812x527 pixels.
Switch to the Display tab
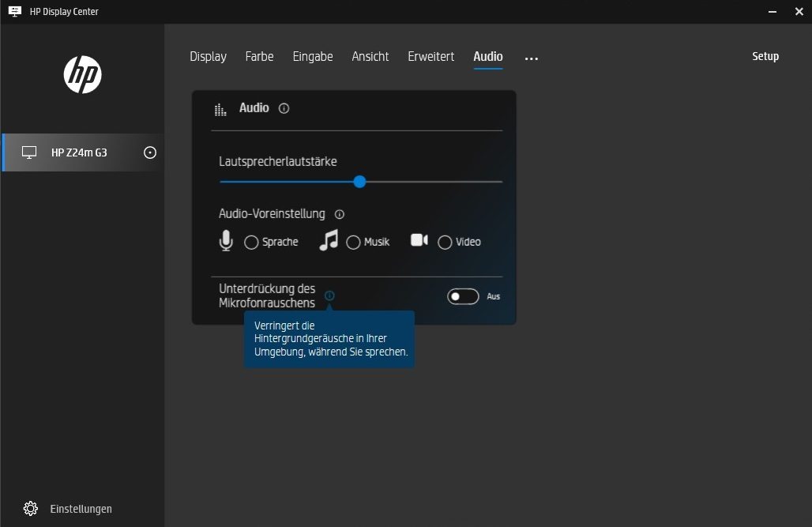click(208, 57)
